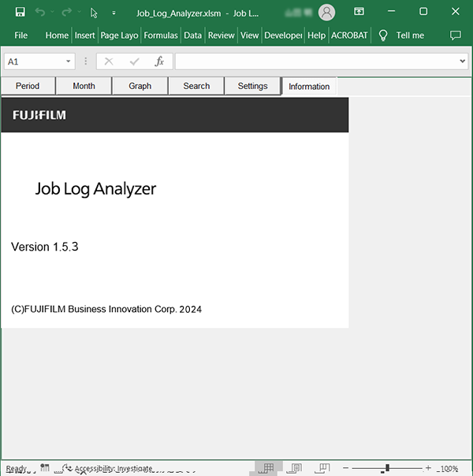The width and height of the screenshot is (473, 476).
Task: Switch to the Home ribbon tab
Action: (x=57, y=35)
